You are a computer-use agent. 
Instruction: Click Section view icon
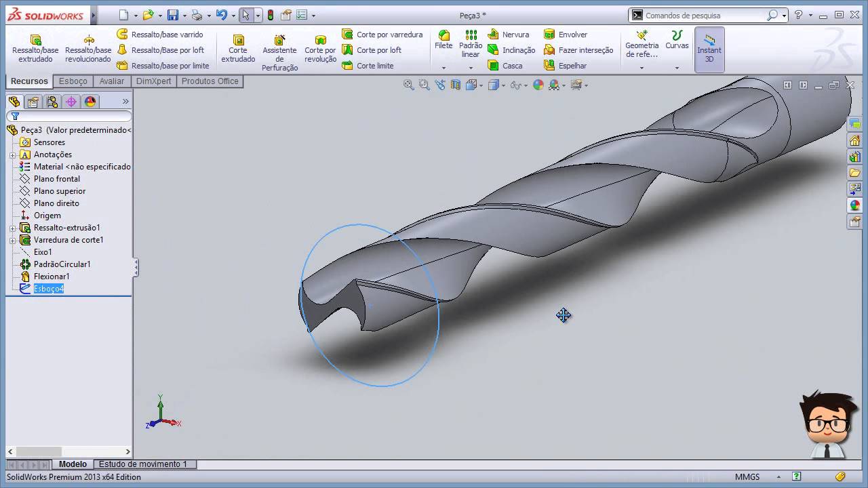coord(456,85)
